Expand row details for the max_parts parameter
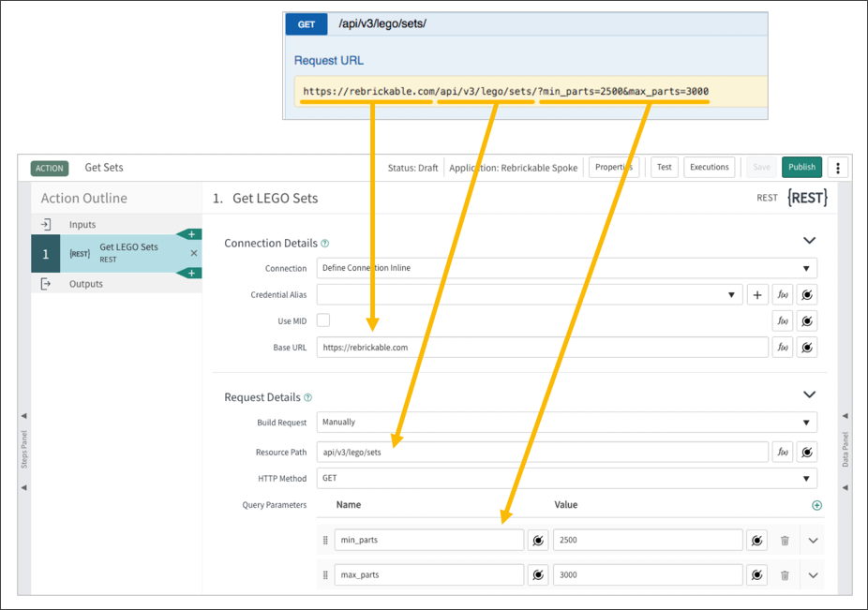This screenshot has width=868, height=610. (813, 574)
